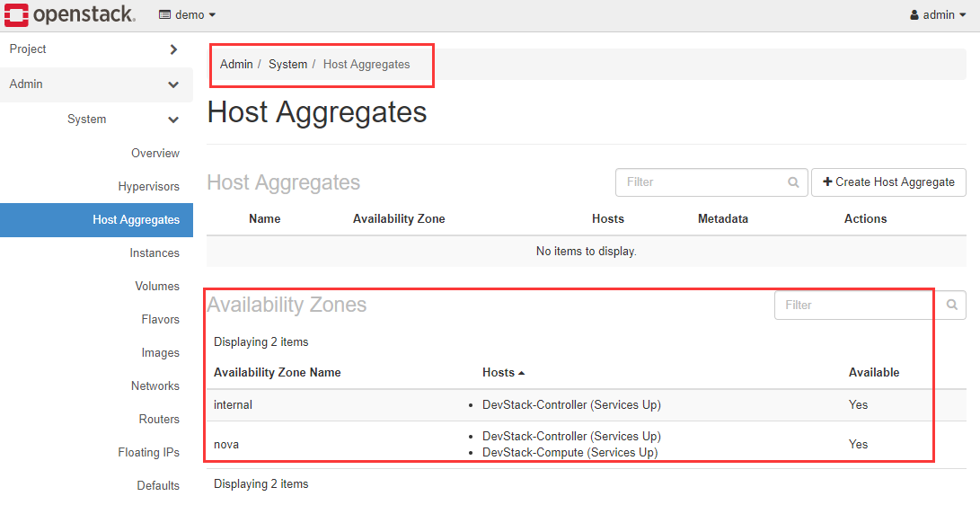Select Host Aggregates sidebar item
This screenshot has height=505, width=980.
tap(96, 220)
